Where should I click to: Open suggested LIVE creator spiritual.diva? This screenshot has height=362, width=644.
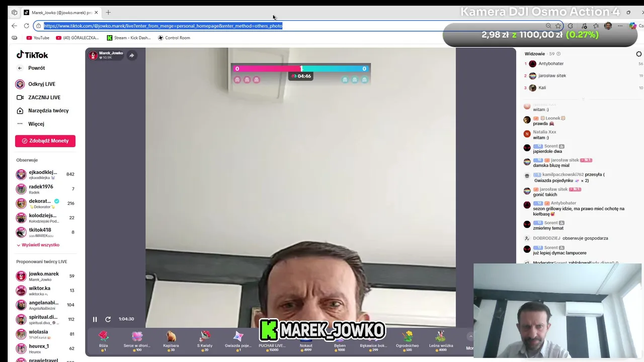[x=45, y=319]
